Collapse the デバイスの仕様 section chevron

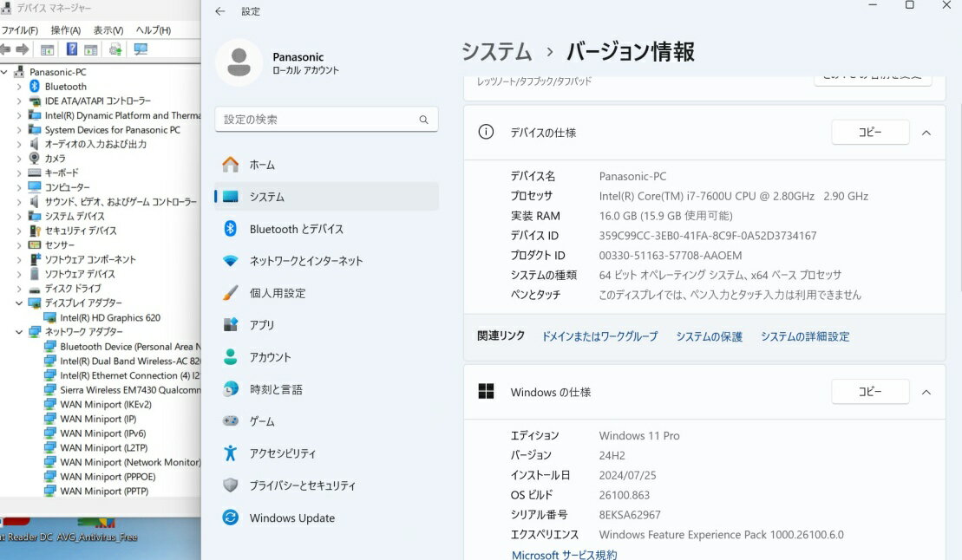tap(926, 133)
